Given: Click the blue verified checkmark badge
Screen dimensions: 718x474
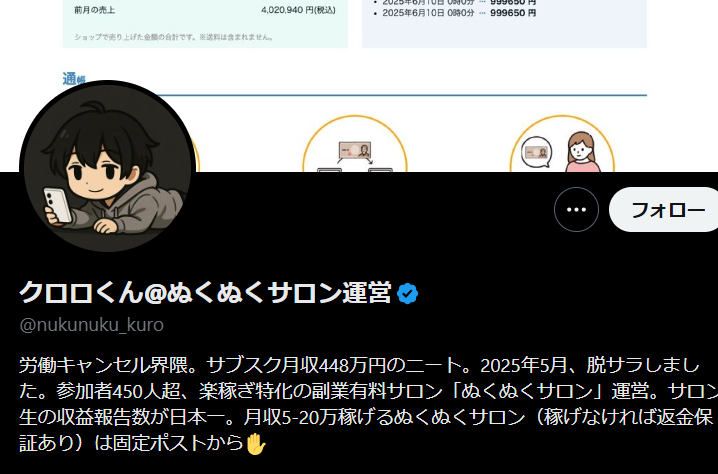Looking at the screenshot, I should (408, 294).
